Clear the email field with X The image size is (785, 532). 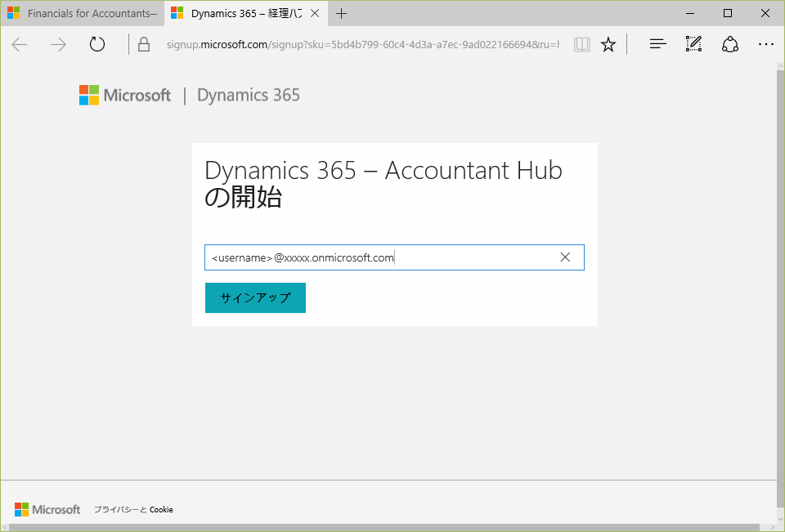565,257
